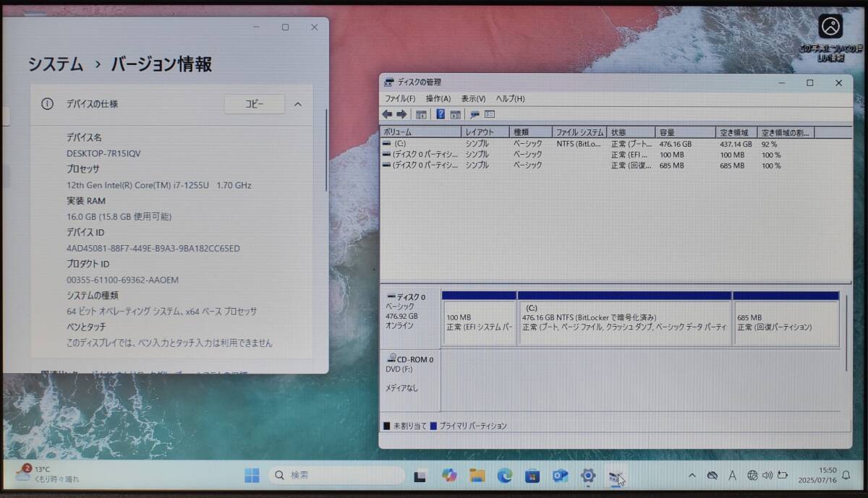Click the info icon beside デバイスの仕様
868x498 pixels.
(x=47, y=104)
